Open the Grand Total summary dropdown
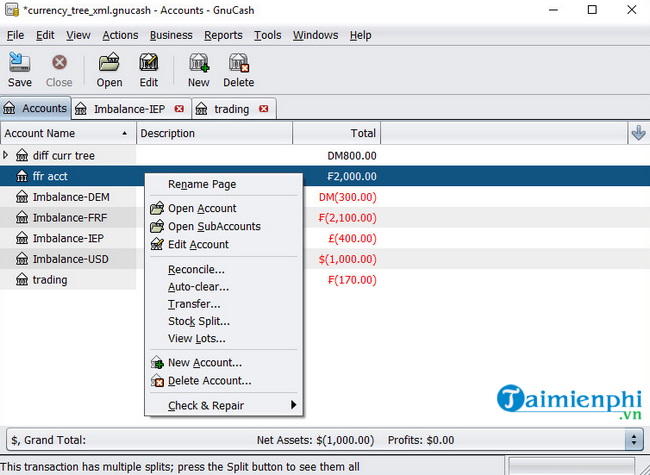The image size is (650, 475). [x=634, y=440]
